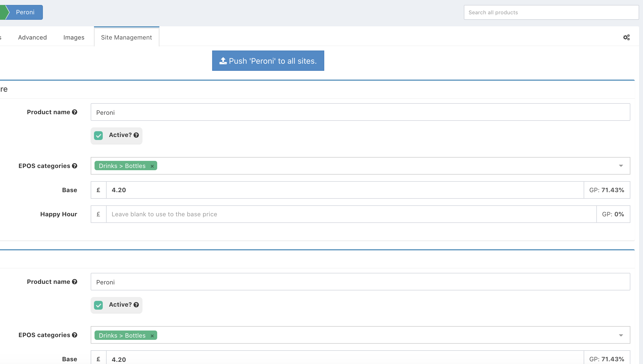Click the Happy Hour price field
The height and width of the screenshot is (364, 643).
pos(351,214)
